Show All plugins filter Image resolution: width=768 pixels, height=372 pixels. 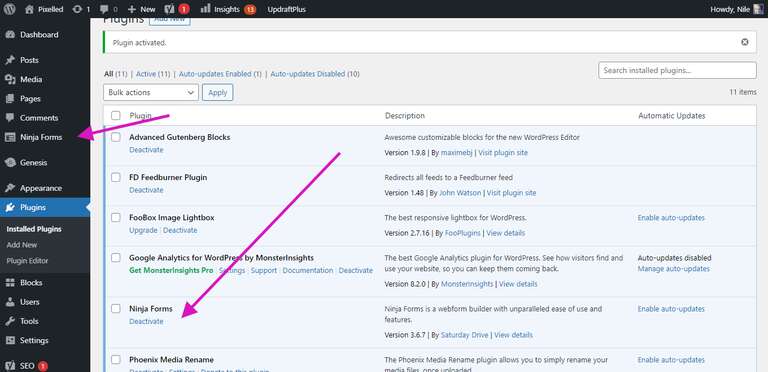(x=116, y=74)
